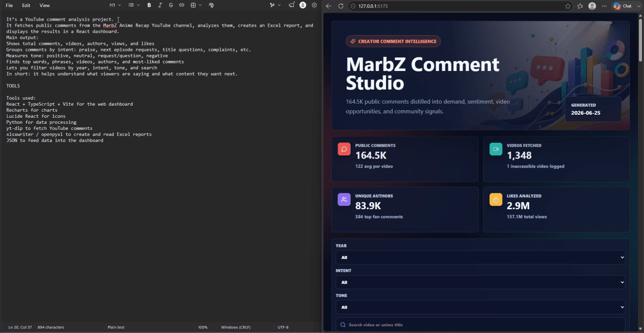Click the Creator Comment Intelligence badge
Screen dimensions: 644x333
[393, 41]
